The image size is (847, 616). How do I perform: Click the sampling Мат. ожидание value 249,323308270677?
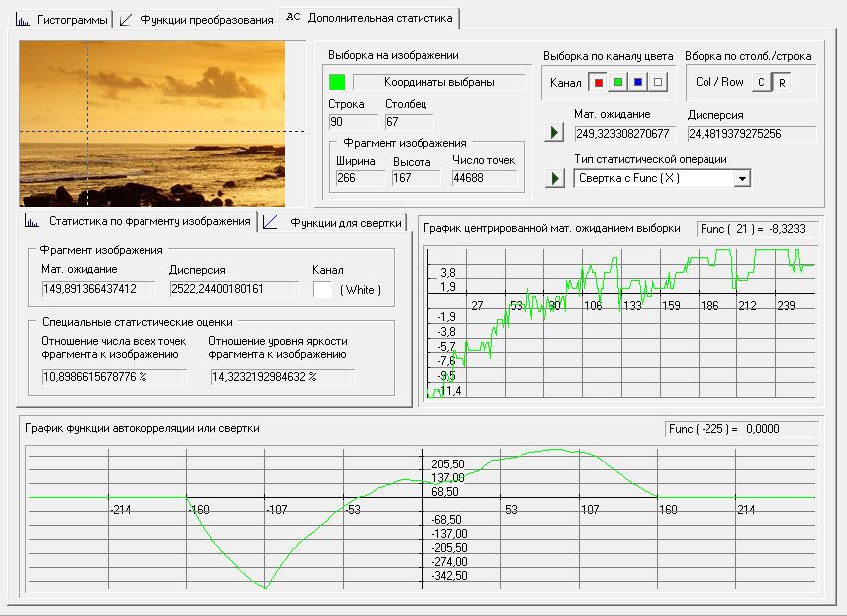pos(625,134)
